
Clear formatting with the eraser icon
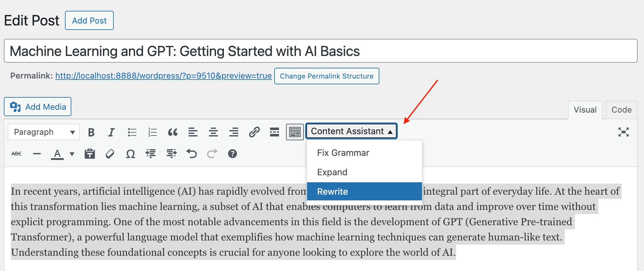point(110,154)
